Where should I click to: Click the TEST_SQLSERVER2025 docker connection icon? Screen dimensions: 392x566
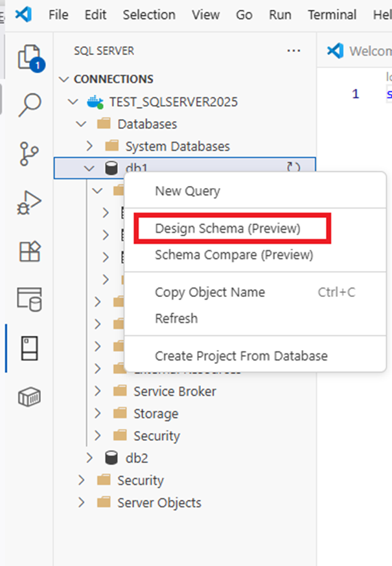coord(95,102)
